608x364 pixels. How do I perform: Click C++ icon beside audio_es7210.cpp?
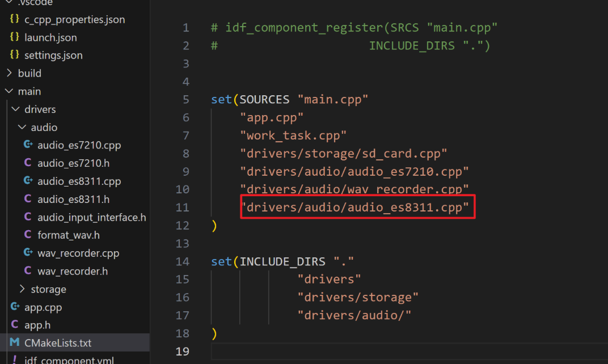28,145
